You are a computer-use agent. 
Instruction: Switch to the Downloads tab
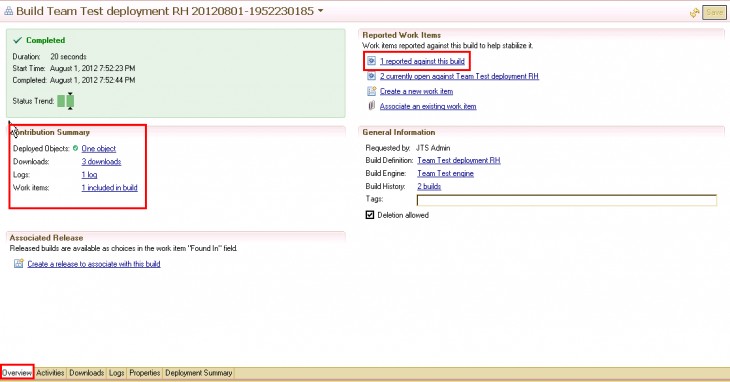point(87,373)
